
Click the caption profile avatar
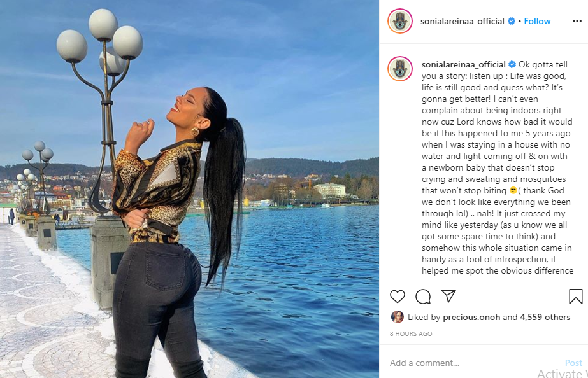pyautogui.click(x=400, y=69)
